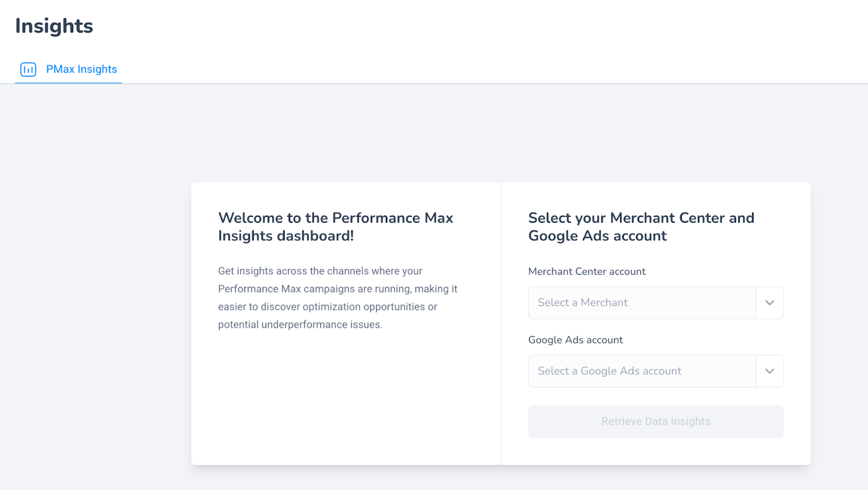The width and height of the screenshot is (868, 490).
Task: Click the 'easier to discover optimization opportunities' line
Action: coord(327,307)
